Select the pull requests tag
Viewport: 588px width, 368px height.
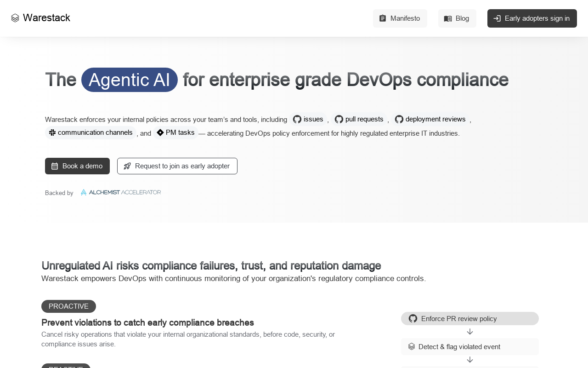click(x=359, y=119)
